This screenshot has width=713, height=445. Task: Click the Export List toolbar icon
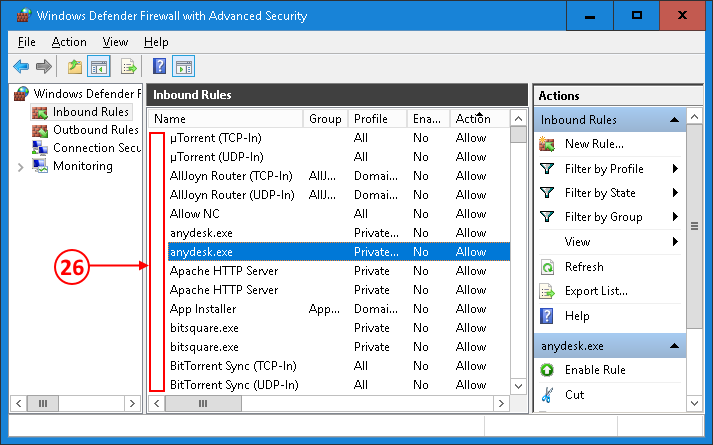tap(129, 67)
